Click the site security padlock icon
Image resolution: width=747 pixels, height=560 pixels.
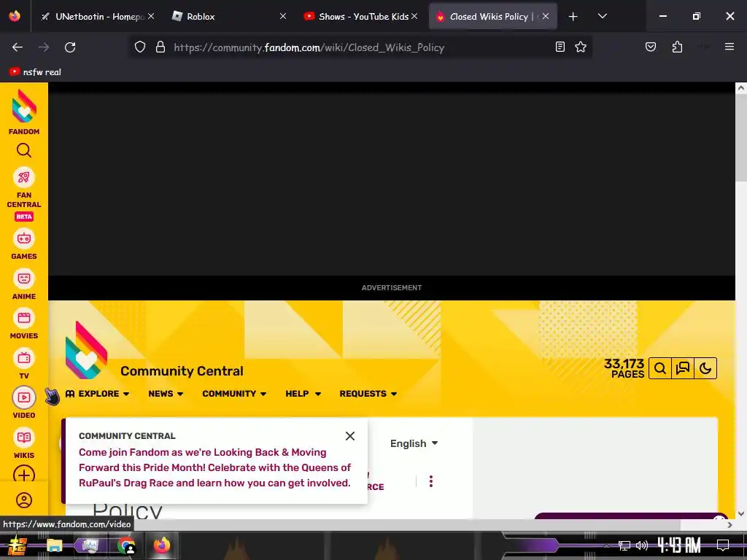coord(160,47)
